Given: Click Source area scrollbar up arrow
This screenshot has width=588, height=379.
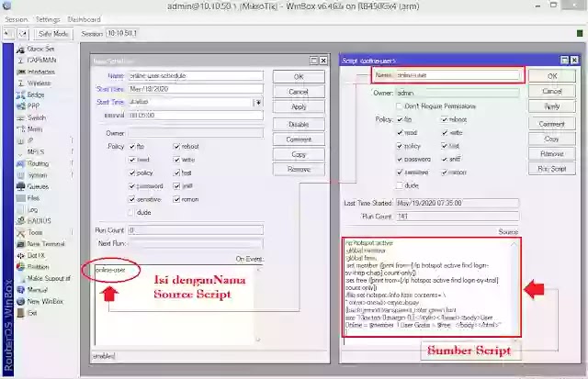Looking at the screenshot, I should (x=514, y=244).
